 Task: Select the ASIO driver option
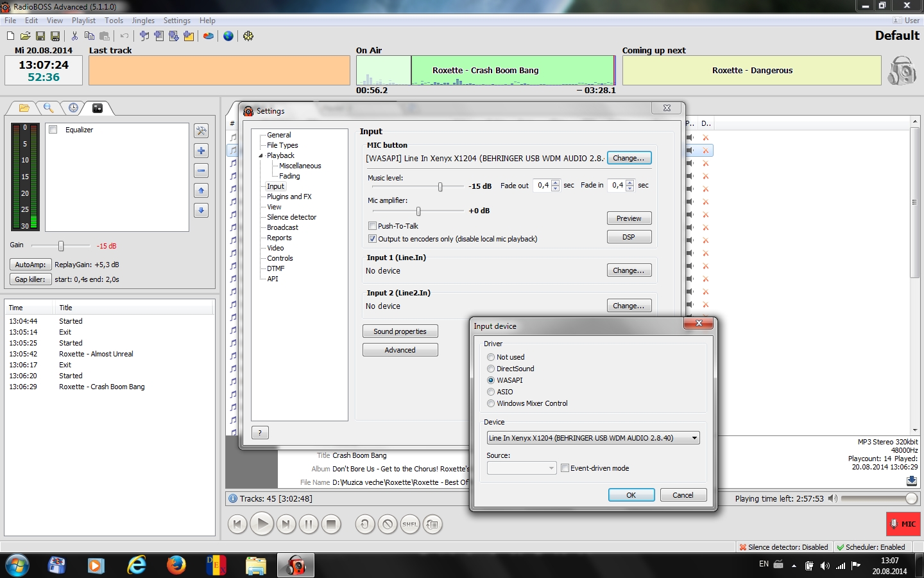click(491, 392)
